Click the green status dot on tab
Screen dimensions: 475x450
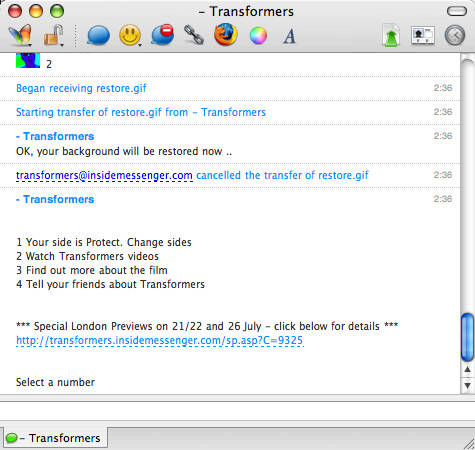pyautogui.click(x=12, y=438)
